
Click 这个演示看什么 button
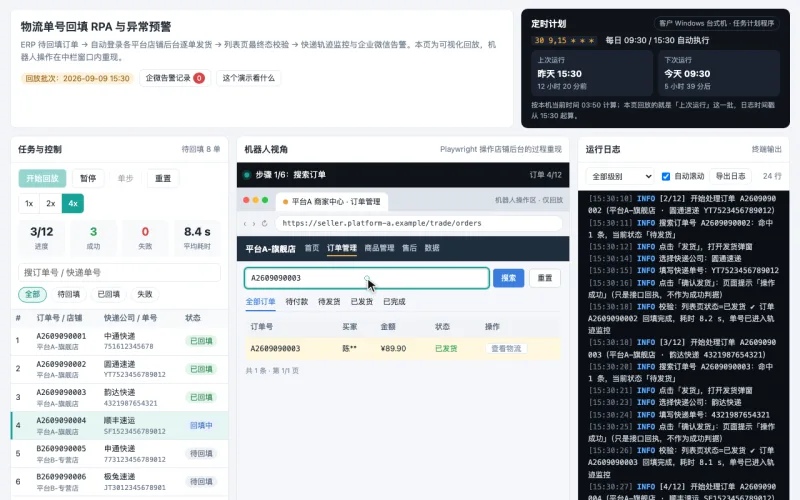click(x=248, y=78)
